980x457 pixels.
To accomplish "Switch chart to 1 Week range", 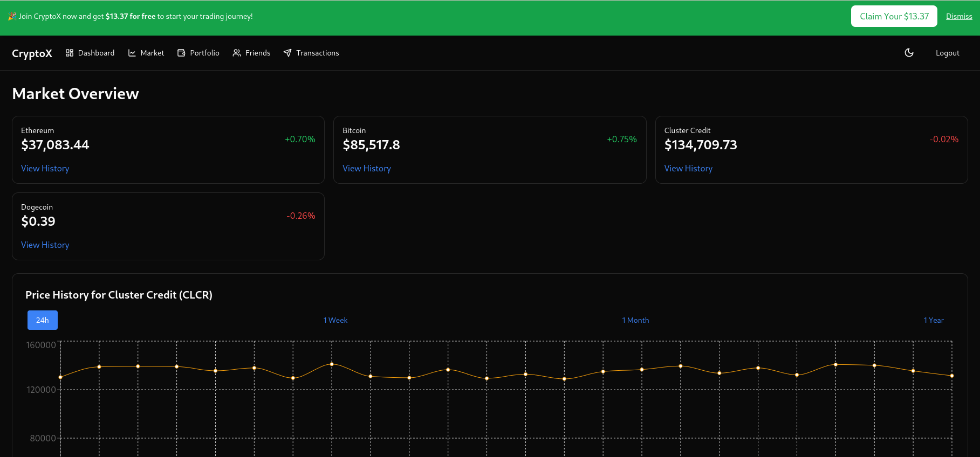I will pyautogui.click(x=335, y=320).
